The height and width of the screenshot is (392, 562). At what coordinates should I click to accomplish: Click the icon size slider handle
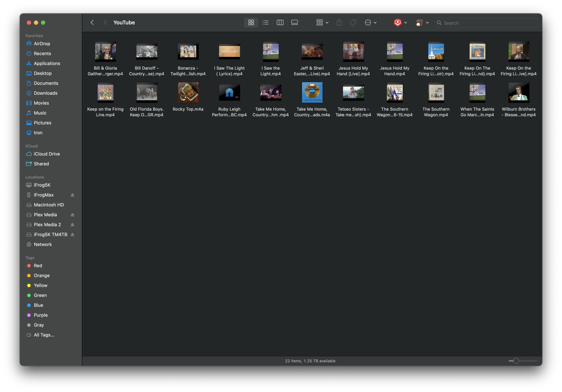pos(516,361)
